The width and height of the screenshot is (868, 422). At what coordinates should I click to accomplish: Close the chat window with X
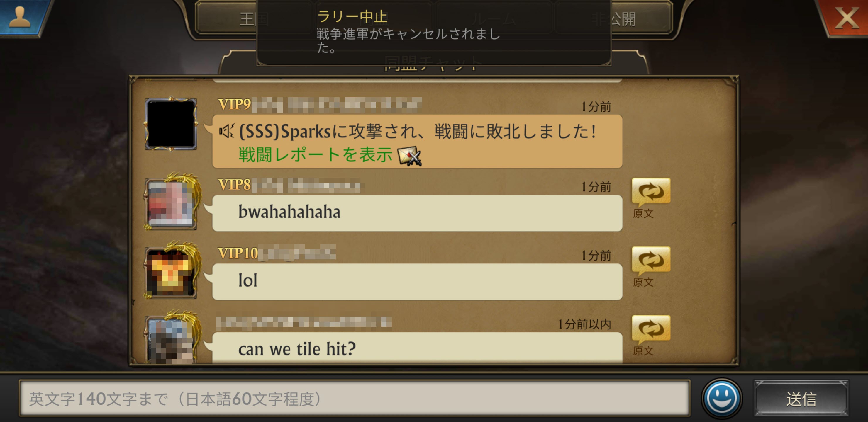coord(846,18)
